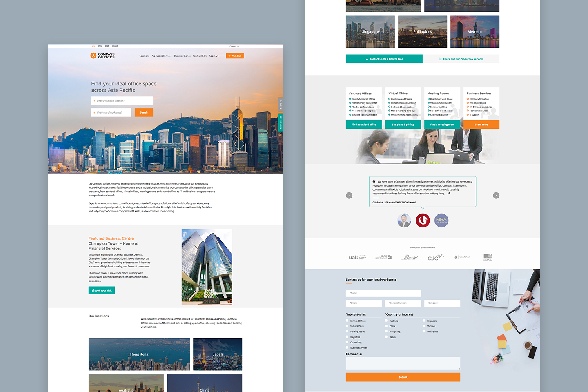Tick the Hong Kong country checkbox
This screenshot has width=588, height=392.
click(386, 332)
